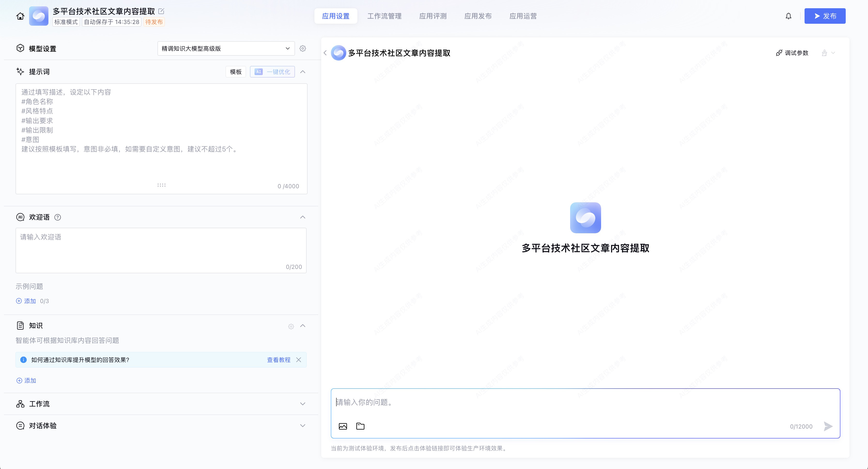Open model settings gear icon
Screen dimensions: 868x469
click(302, 48)
